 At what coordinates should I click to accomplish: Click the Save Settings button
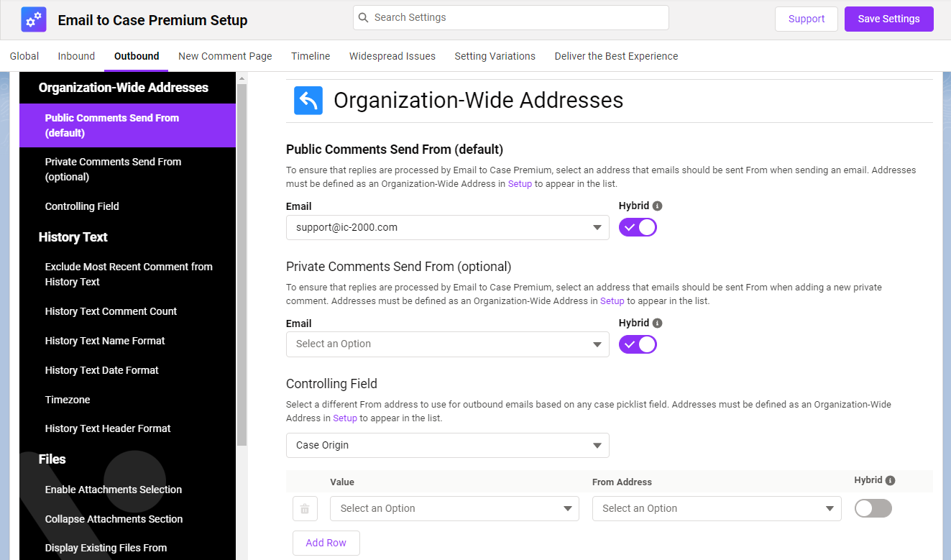click(x=888, y=19)
